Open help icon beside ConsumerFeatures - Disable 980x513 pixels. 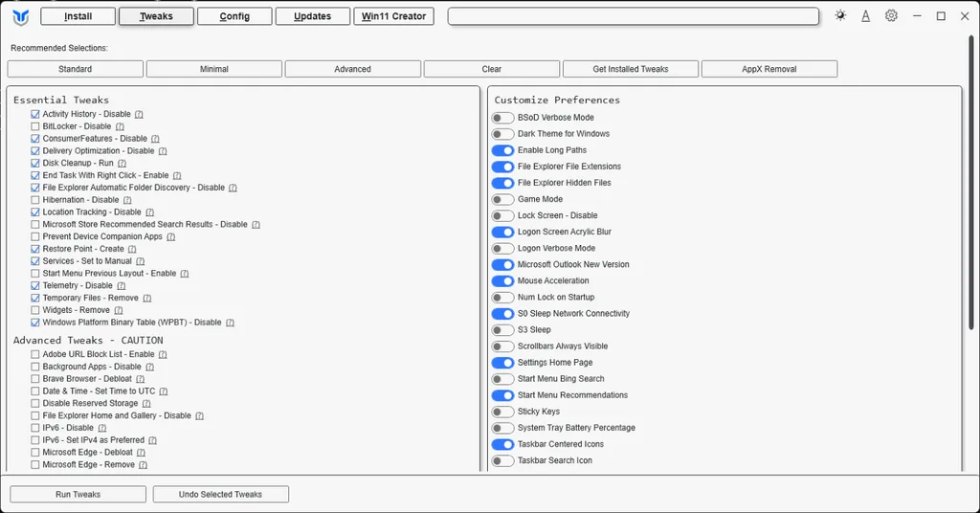155,139
